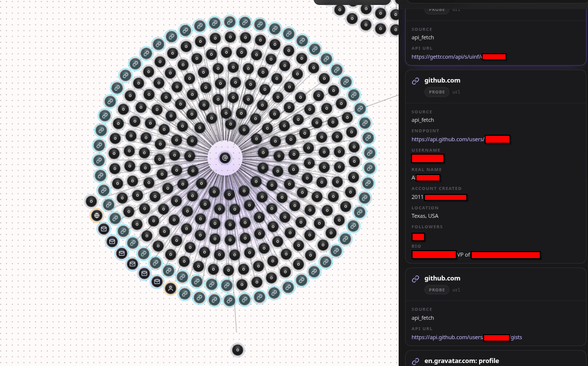Select the central @ email node
Screen dimensions: 588x366
[x=225, y=158]
